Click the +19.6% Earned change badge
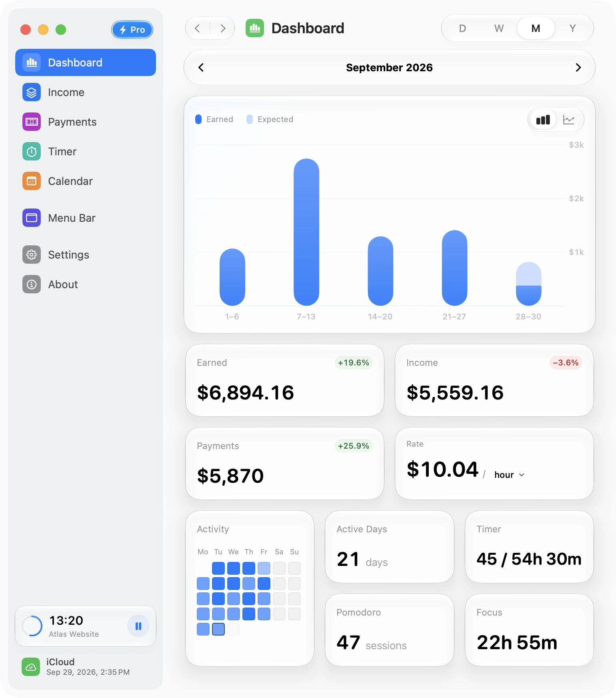Image resolution: width=616 pixels, height=698 pixels. [x=354, y=363]
